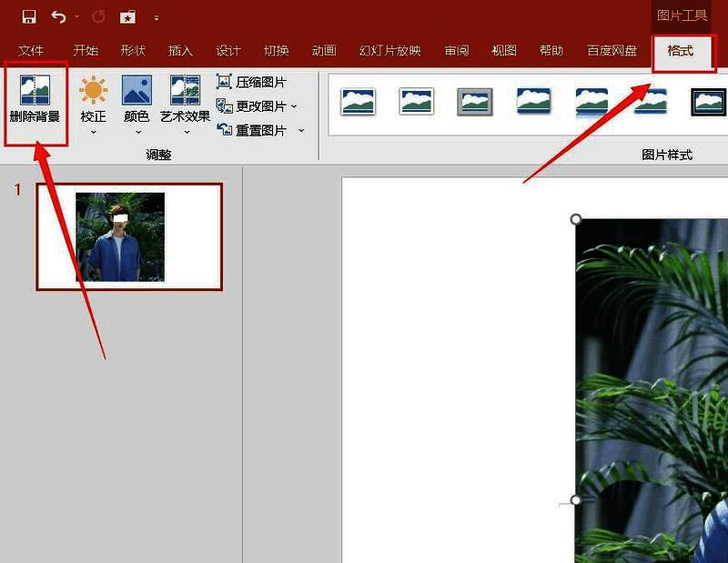Expand the 重置图片 dropdown arrow
Image resolution: width=728 pixels, height=563 pixels.
click(x=301, y=131)
